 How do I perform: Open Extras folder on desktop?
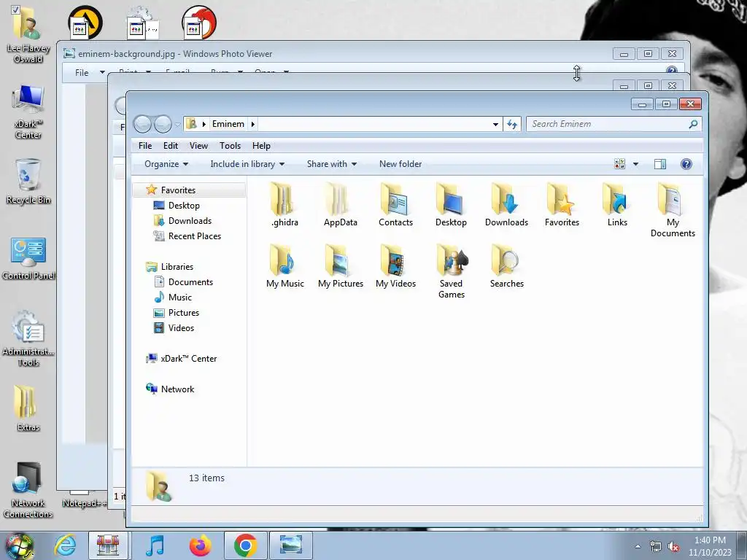(28, 408)
